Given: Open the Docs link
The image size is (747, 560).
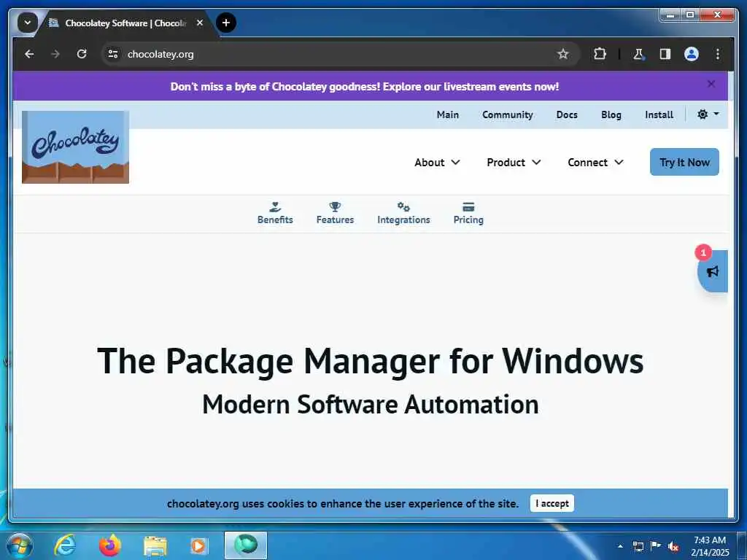Looking at the screenshot, I should (566, 114).
